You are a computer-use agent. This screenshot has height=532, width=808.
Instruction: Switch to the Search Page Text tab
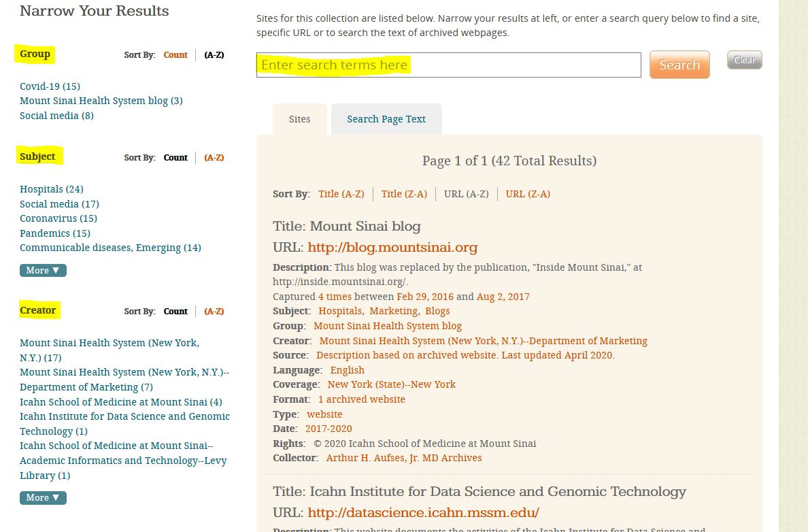coord(386,119)
